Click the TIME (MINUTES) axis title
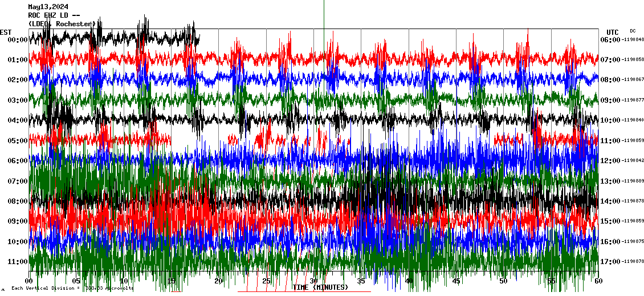The image size is (644, 296). pyautogui.click(x=320, y=287)
